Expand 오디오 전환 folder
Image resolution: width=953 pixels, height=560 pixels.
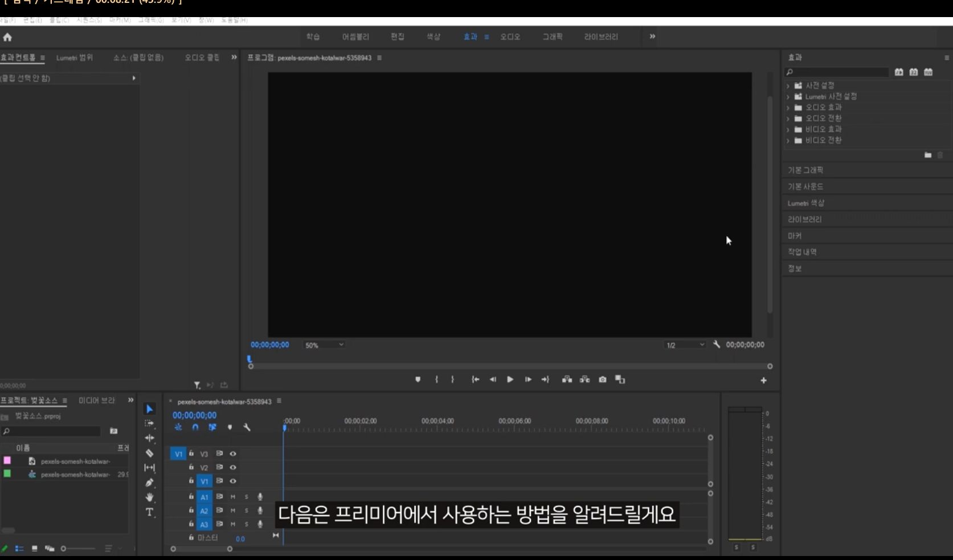pyautogui.click(x=788, y=118)
